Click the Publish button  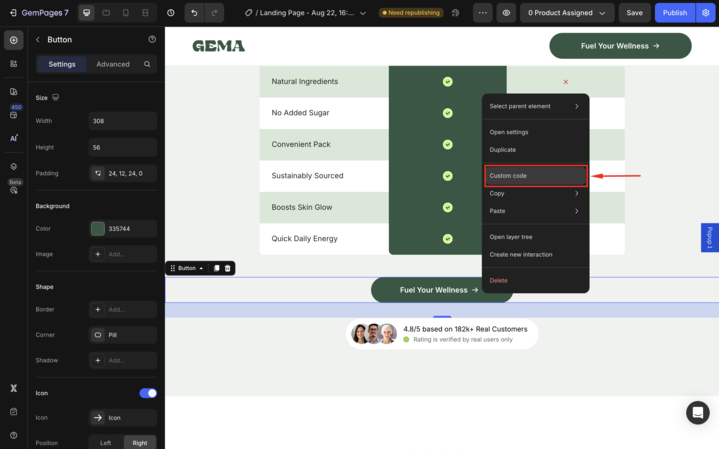pyautogui.click(x=674, y=13)
